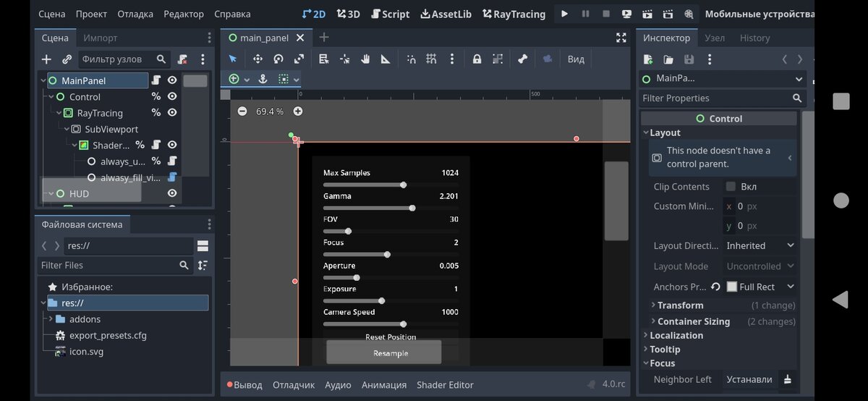
Task: Choose the Select Mode arrow tool
Action: click(233, 59)
